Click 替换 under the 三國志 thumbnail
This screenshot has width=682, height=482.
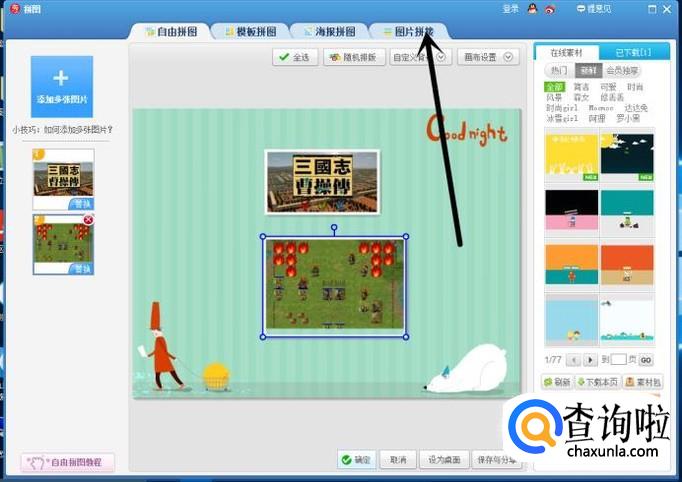click(x=81, y=204)
